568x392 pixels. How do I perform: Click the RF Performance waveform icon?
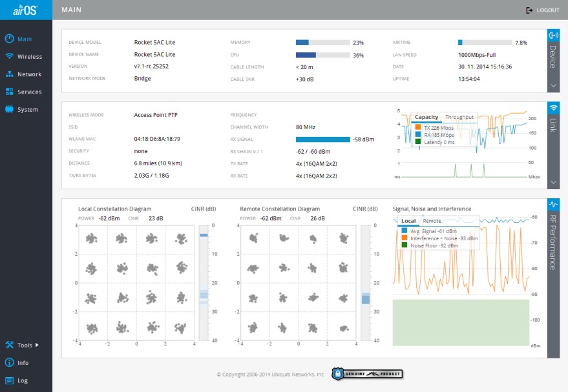click(553, 205)
